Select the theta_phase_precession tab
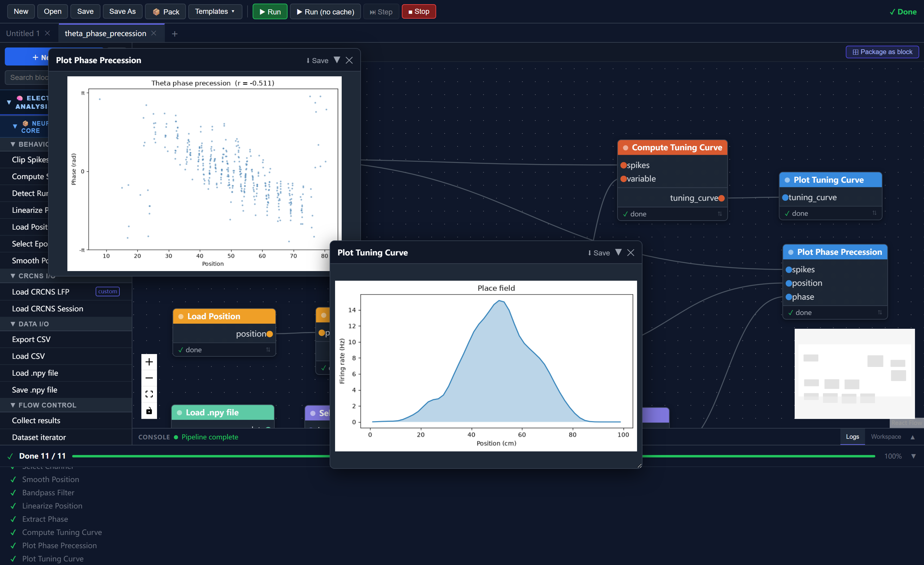 click(105, 33)
